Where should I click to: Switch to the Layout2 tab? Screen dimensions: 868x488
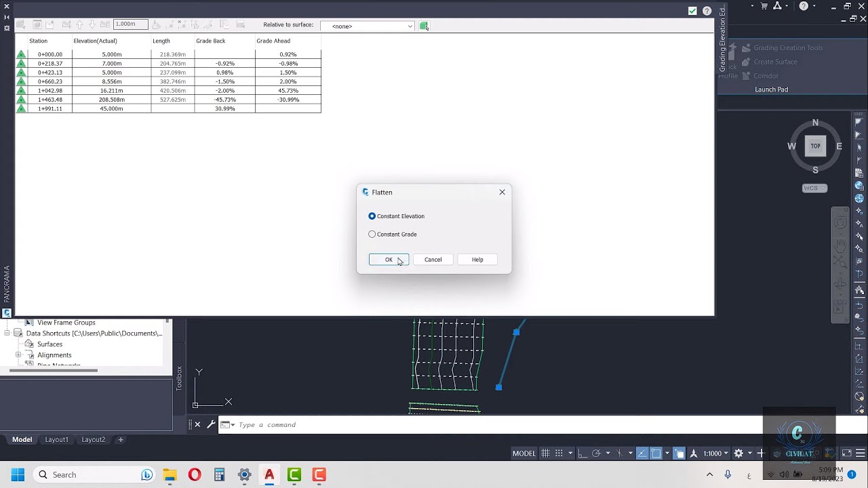(x=94, y=440)
